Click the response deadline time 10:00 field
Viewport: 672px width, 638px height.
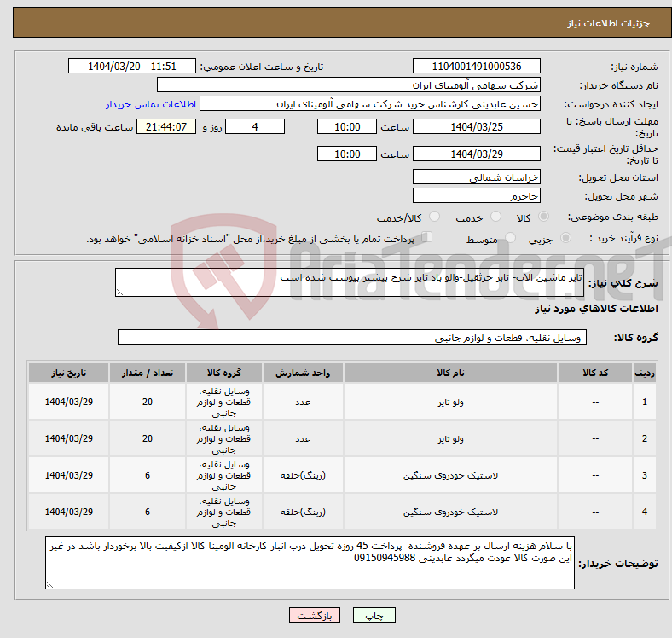click(x=347, y=127)
